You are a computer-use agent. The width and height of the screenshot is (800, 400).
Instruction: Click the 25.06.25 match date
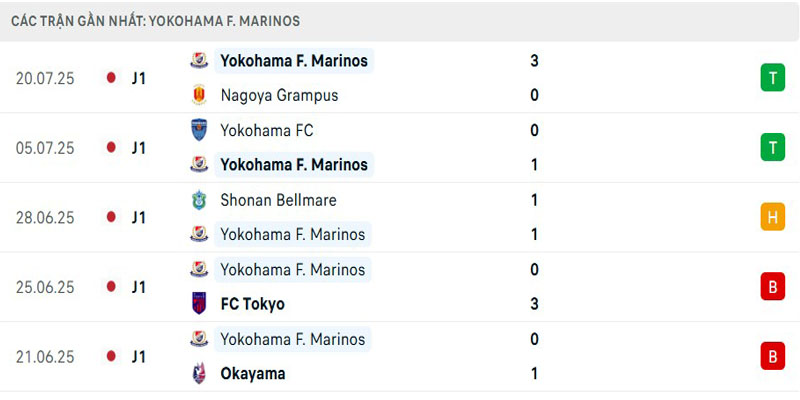point(45,287)
